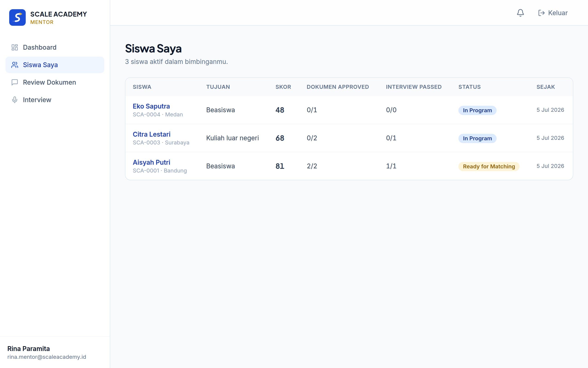Click the logout arrow icon beside Keluar
This screenshot has width=588, height=368.
coord(541,13)
